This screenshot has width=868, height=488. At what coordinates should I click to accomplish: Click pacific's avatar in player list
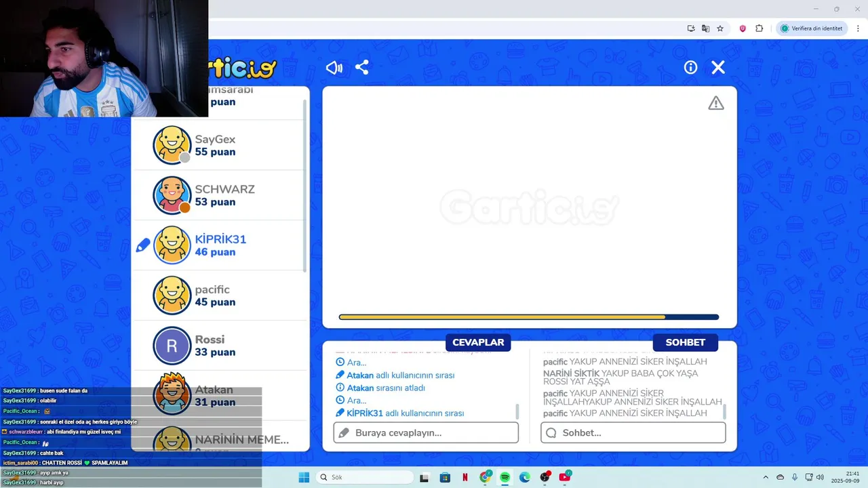[172, 296]
